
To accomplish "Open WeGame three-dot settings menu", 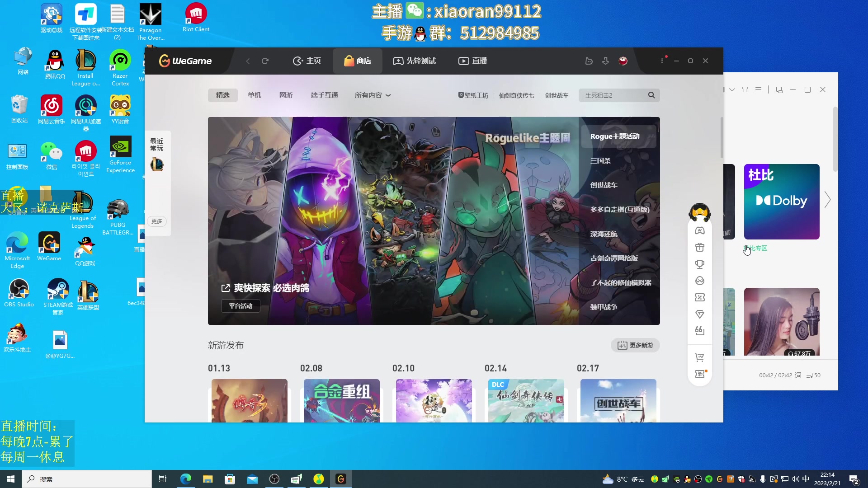I will (662, 61).
